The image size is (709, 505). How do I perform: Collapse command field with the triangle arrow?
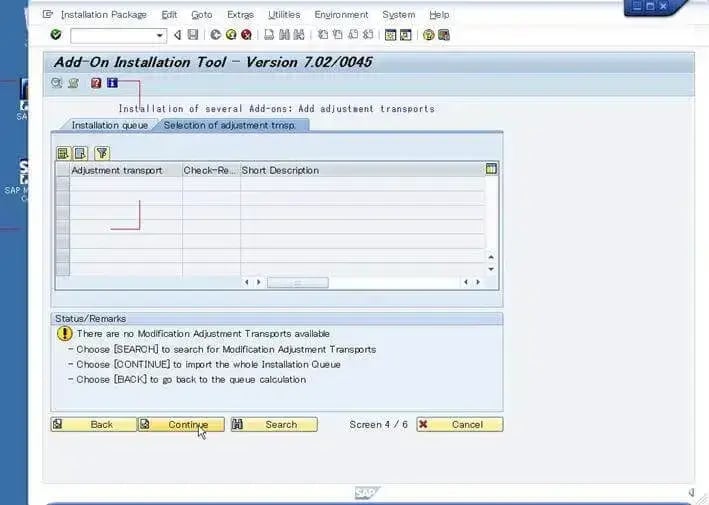coord(178,35)
